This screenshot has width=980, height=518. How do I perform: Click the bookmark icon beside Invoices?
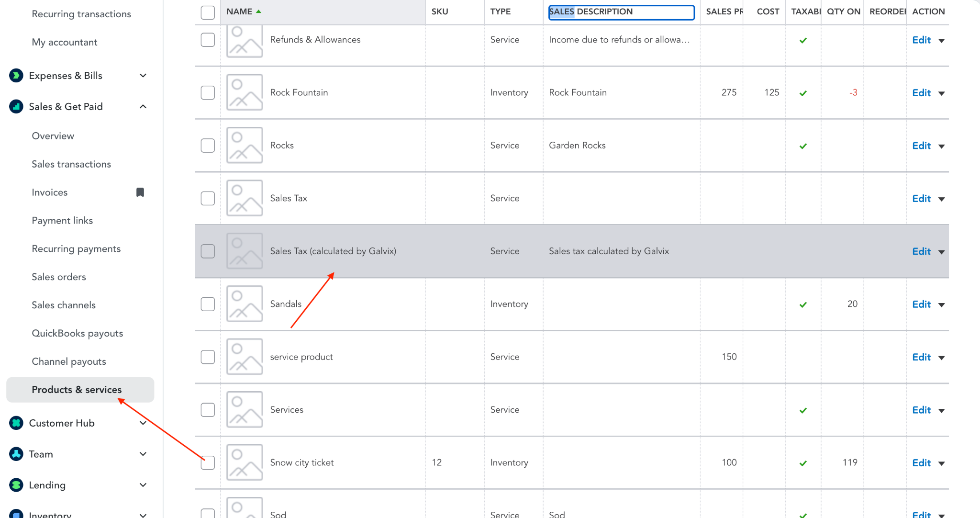click(140, 192)
